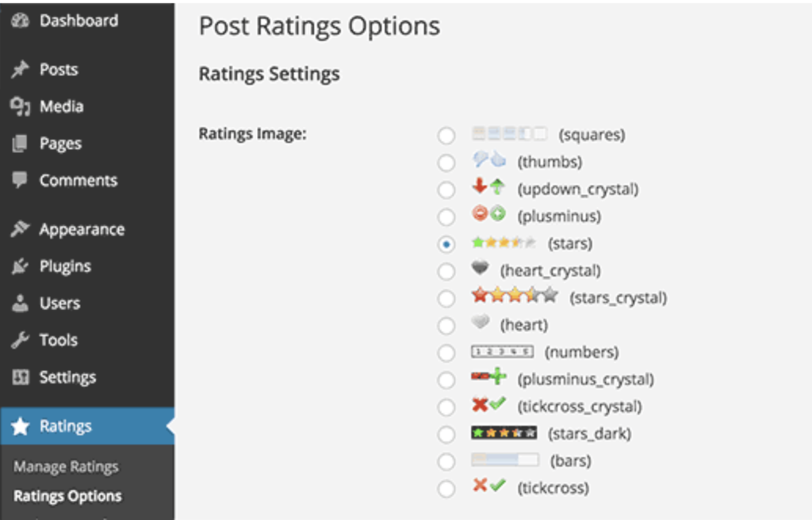Screen dimensions: 812x520
Task: Choose the thumbs rating style
Action: (x=446, y=162)
